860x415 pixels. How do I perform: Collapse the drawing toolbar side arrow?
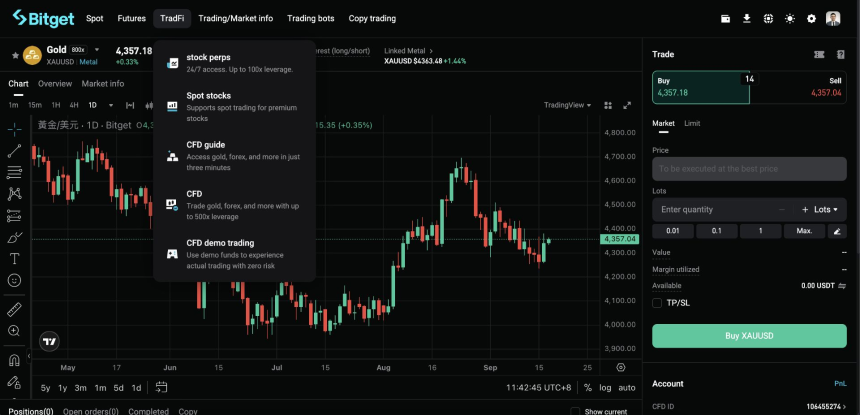click(x=29, y=356)
